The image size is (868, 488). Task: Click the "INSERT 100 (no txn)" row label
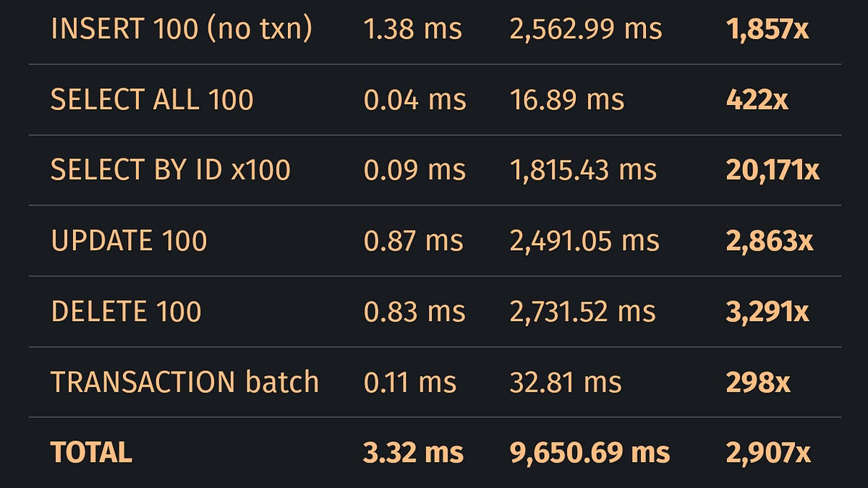pyautogui.click(x=182, y=29)
